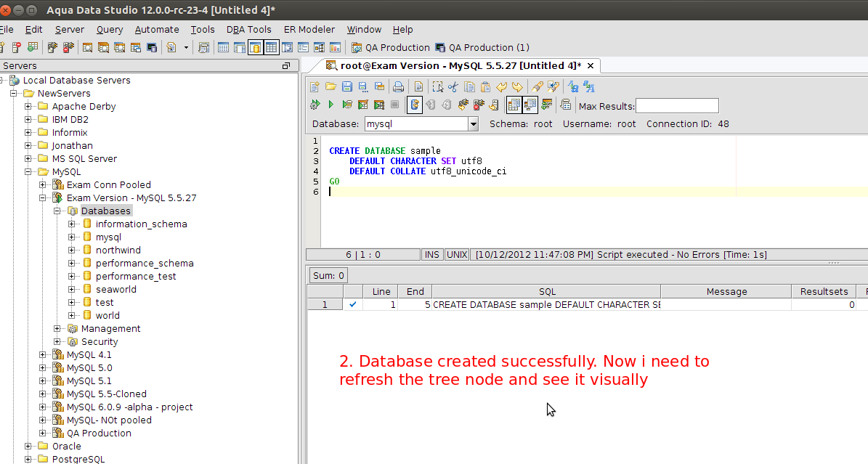Click the Reconnect plug icon in query toolbar
Screen dimensions: 868x464
(x=463, y=105)
